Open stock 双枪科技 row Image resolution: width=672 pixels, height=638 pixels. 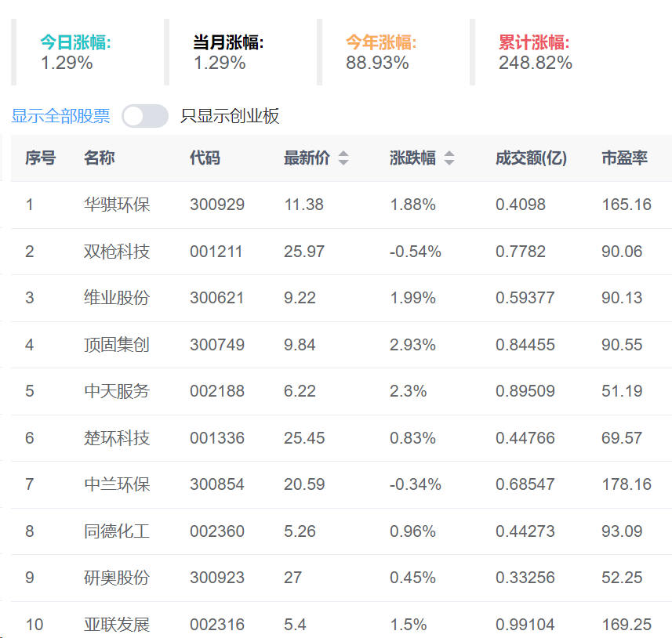tap(117, 252)
